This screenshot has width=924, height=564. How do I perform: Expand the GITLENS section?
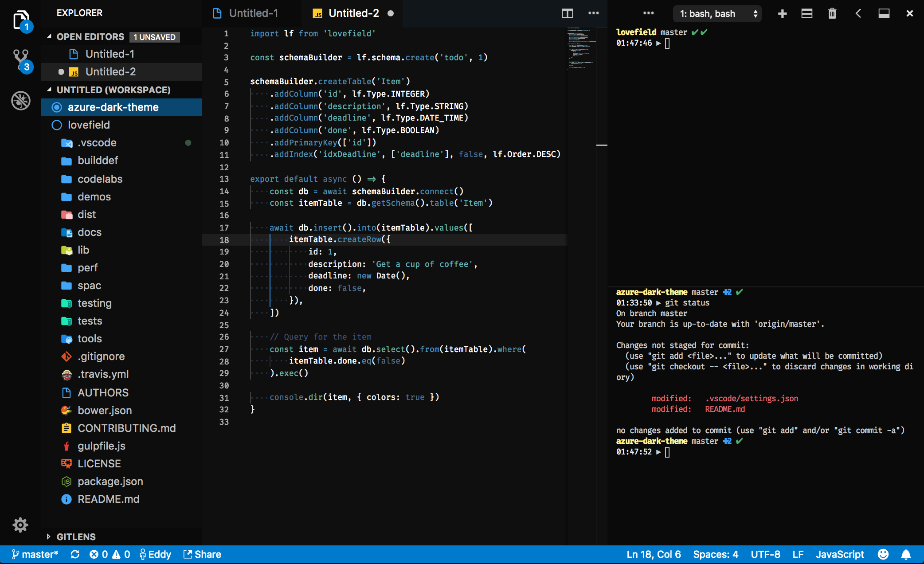pyautogui.click(x=76, y=537)
